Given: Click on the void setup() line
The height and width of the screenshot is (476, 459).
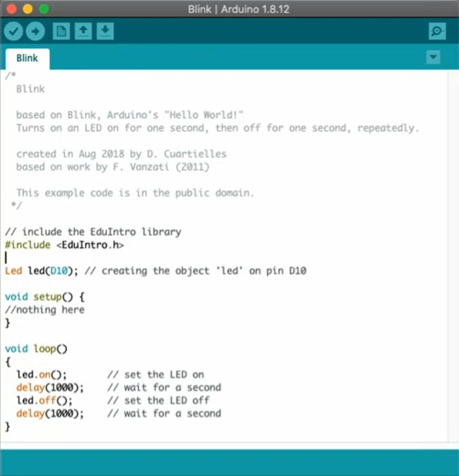Looking at the screenshot, I should pyautogui.click(x=44, y=297).
